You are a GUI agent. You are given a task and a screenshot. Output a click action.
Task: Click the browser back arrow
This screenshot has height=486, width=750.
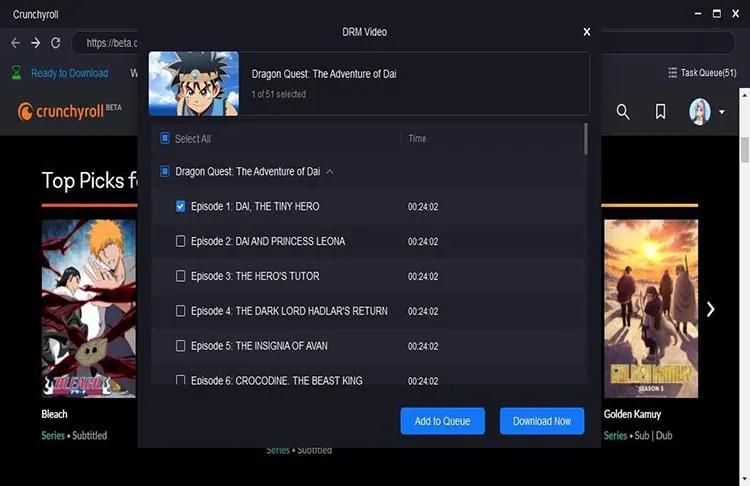[x=15, y=43]
